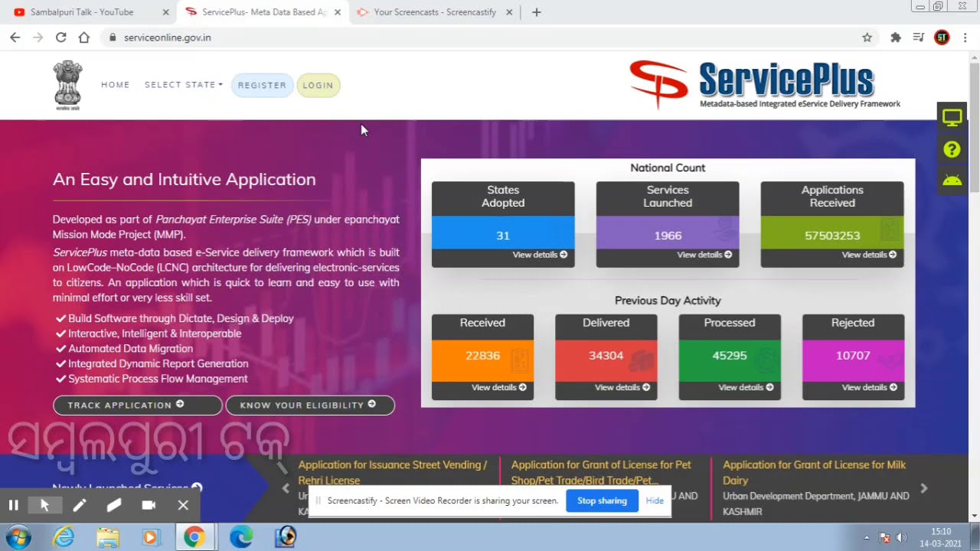Toggle the Screencastify webcam icon
The height and width of the screenshot is (551, 980).
coord(149,505)
